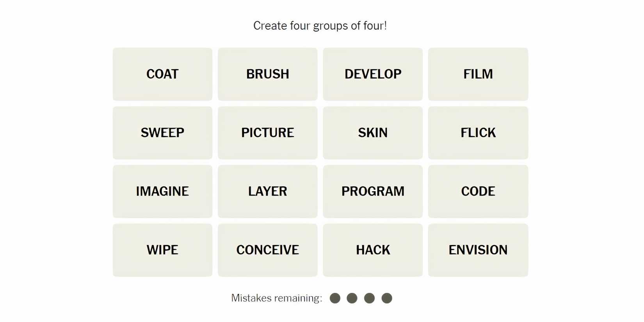Select the COAT word tile
The image size is (644, 322).
pos(162,74)
